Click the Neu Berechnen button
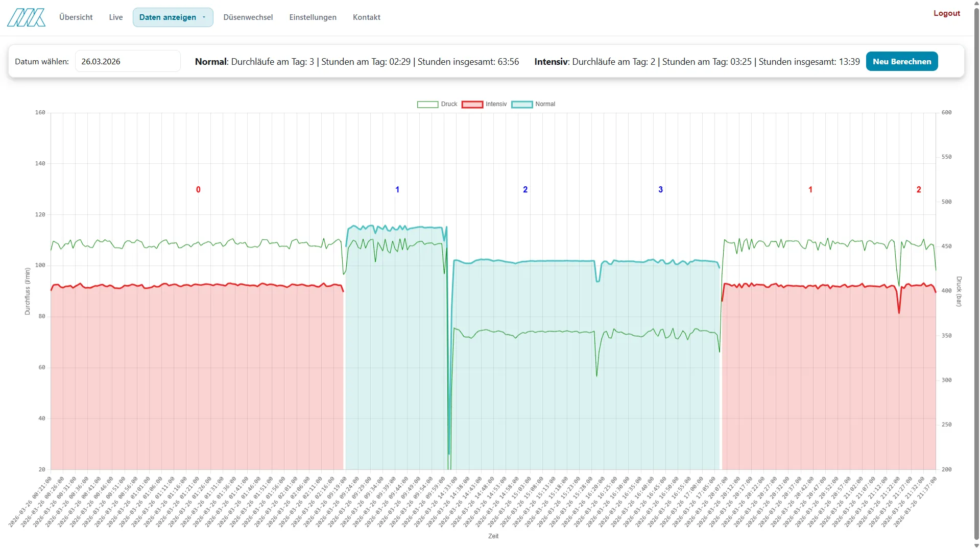Image resolution: width=980 pixels, height=549 pixels. pyautogui.click(x=902, y=61)
